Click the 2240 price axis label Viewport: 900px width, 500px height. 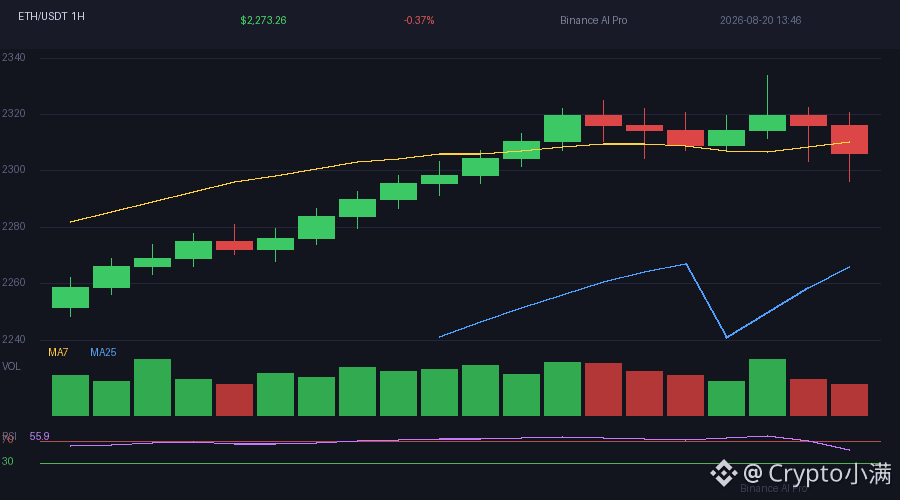click(14, 339)
